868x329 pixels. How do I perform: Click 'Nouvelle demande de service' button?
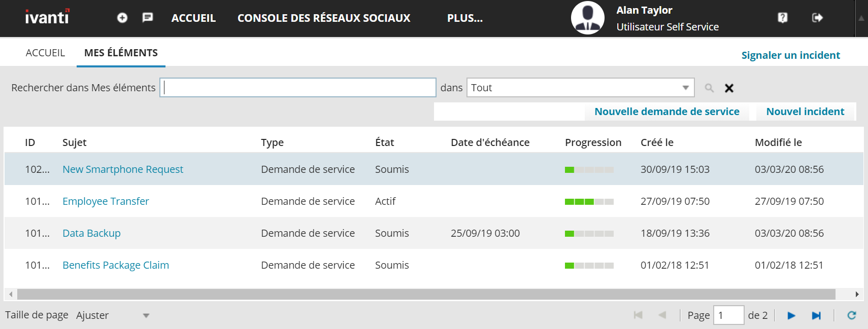(x=666, y=112)
